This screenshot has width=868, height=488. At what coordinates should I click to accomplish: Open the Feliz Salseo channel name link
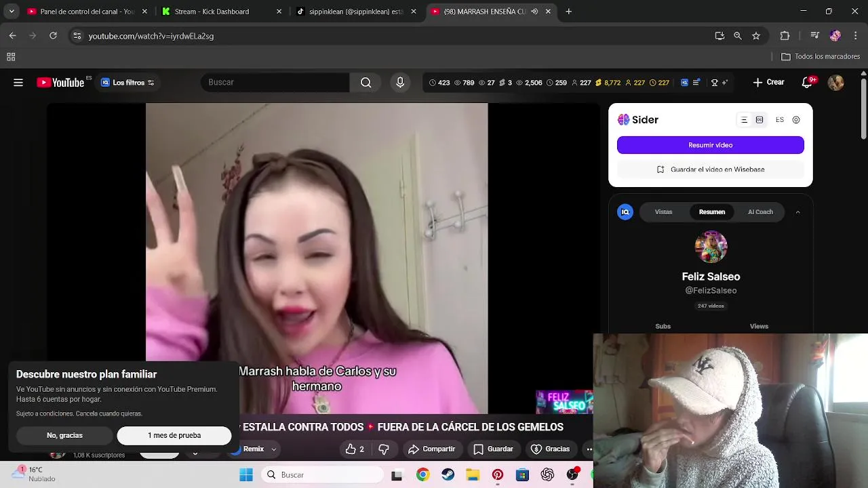coord(711,277)
